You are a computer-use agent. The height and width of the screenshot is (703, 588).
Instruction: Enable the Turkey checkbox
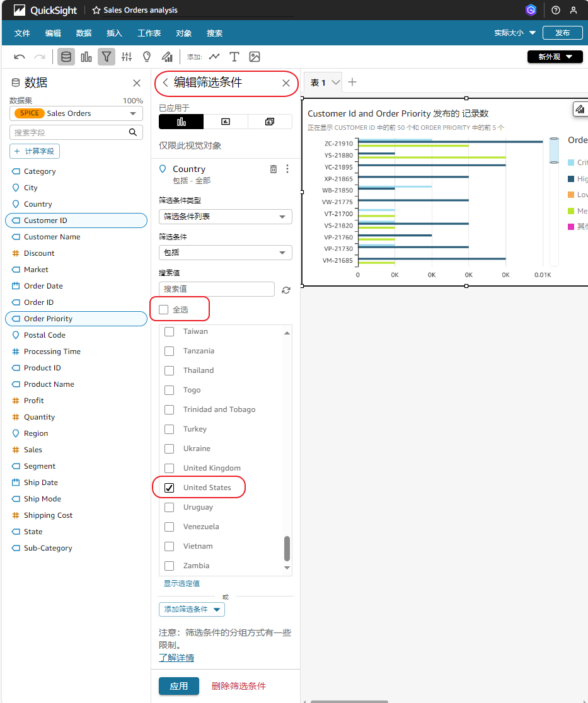(169, 429)
